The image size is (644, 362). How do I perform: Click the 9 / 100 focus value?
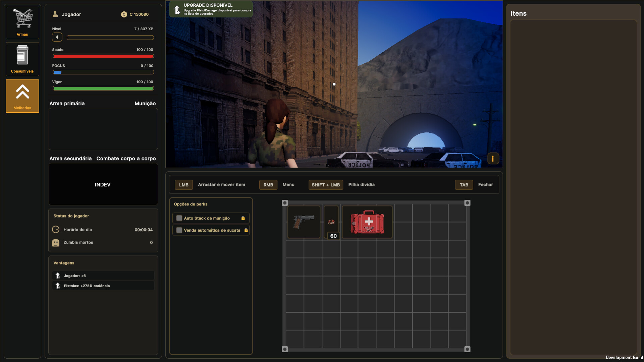pyautogui.click(x=147, y=66)
